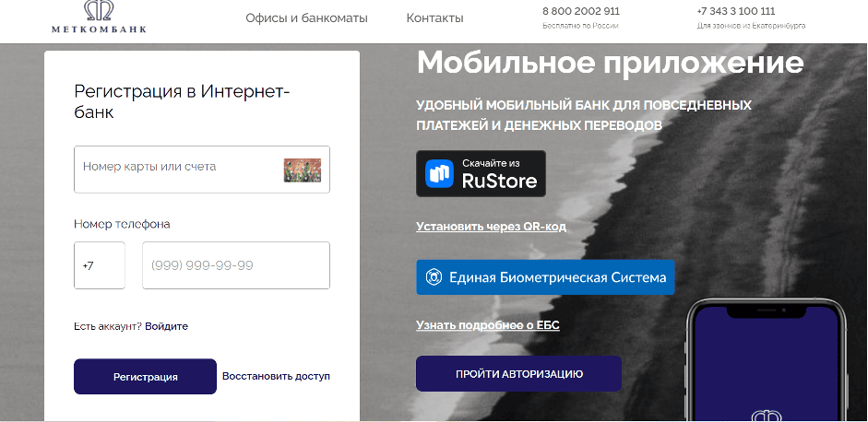The height and width of the screenshot is (422, 868).
Task: Open Установить через QR-код link
Action: pos(491,227)
